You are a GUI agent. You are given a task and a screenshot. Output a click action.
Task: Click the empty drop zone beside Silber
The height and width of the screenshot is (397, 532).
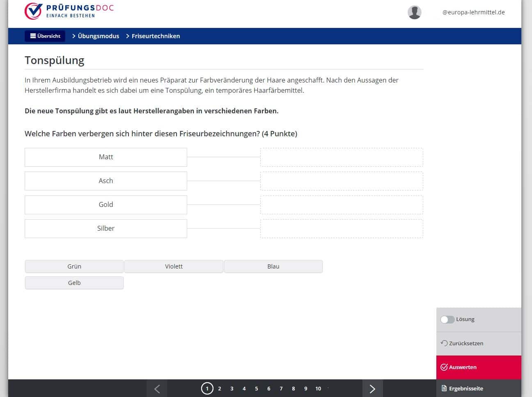(341, 229)
